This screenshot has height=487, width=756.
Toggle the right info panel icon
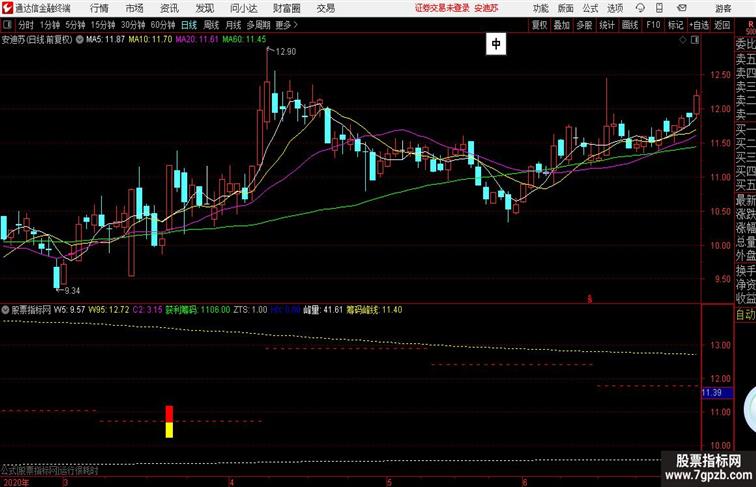click(x=695, y=40)
